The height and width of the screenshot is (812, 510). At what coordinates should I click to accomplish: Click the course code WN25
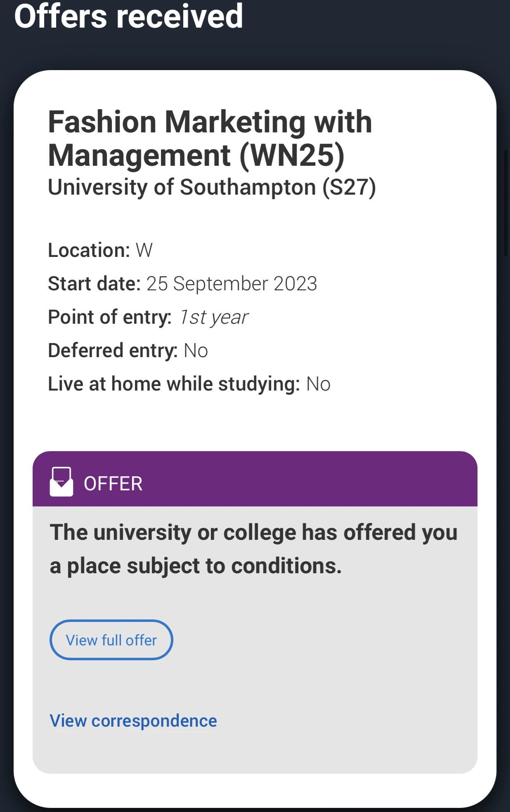point(292,155)
